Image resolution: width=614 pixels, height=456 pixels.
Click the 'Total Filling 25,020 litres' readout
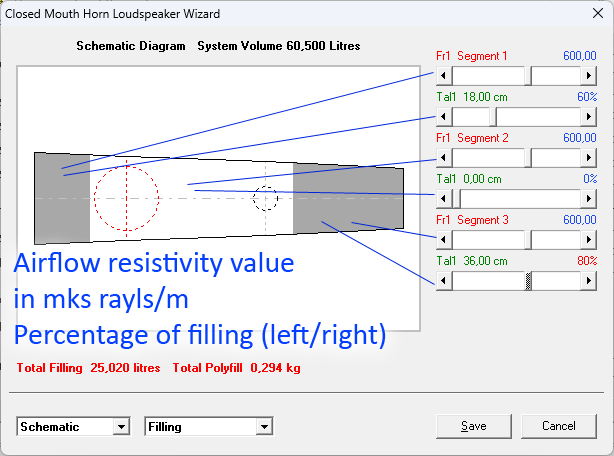coord(88,368)
